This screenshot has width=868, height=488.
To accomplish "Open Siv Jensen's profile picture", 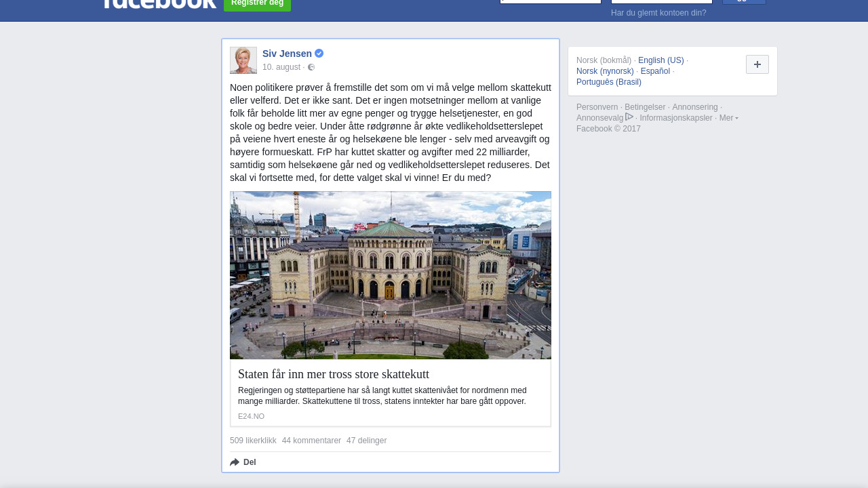I will click(x=243, y=60).
